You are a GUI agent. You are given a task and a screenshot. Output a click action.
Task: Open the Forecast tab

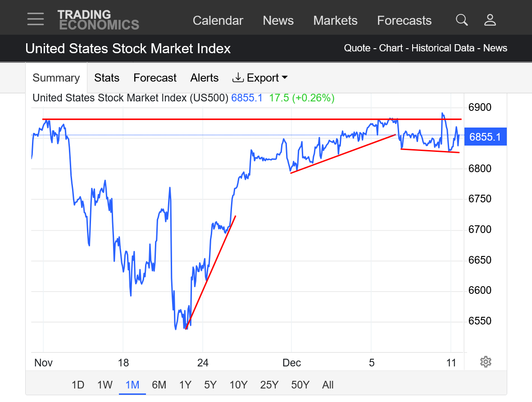155,78
